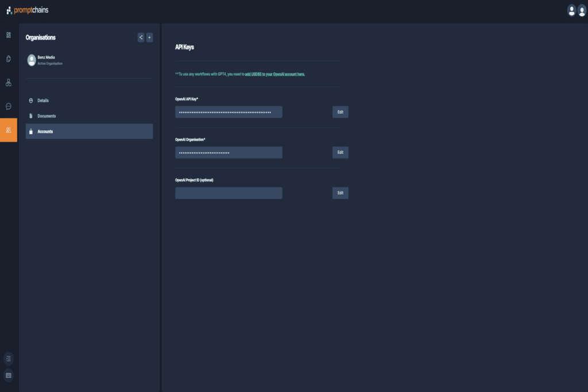Add a new organisation with plus button

point(149,37)
